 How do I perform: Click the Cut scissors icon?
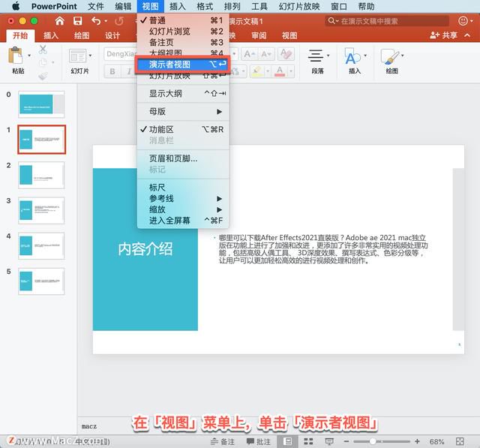(43, 50)
